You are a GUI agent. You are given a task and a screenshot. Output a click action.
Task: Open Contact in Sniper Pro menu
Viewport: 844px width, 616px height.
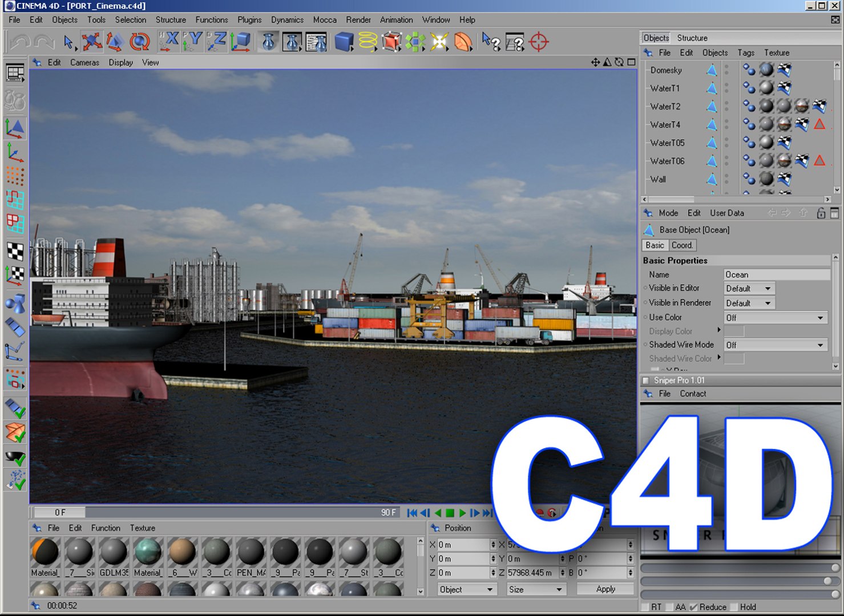(693, 394)
